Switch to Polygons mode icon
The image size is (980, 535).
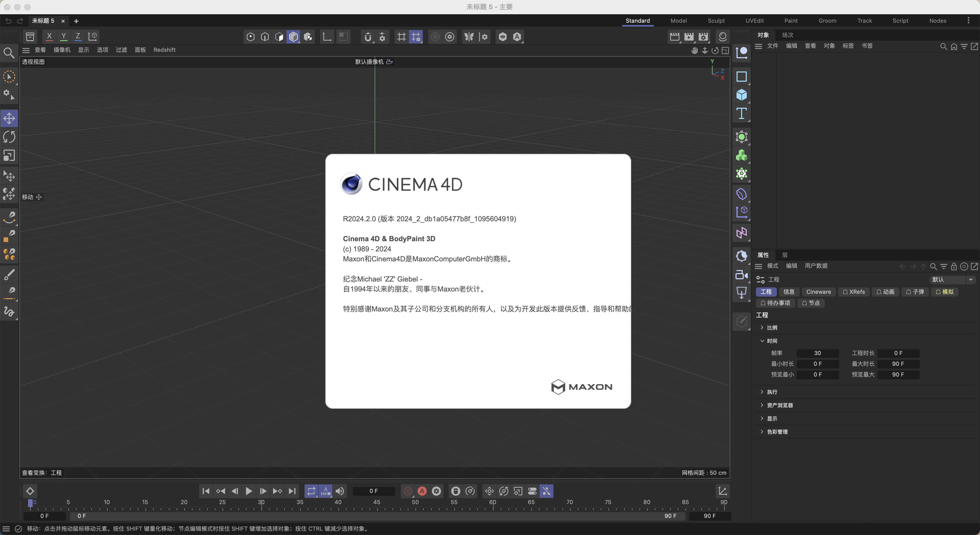[x=279, y=37]
